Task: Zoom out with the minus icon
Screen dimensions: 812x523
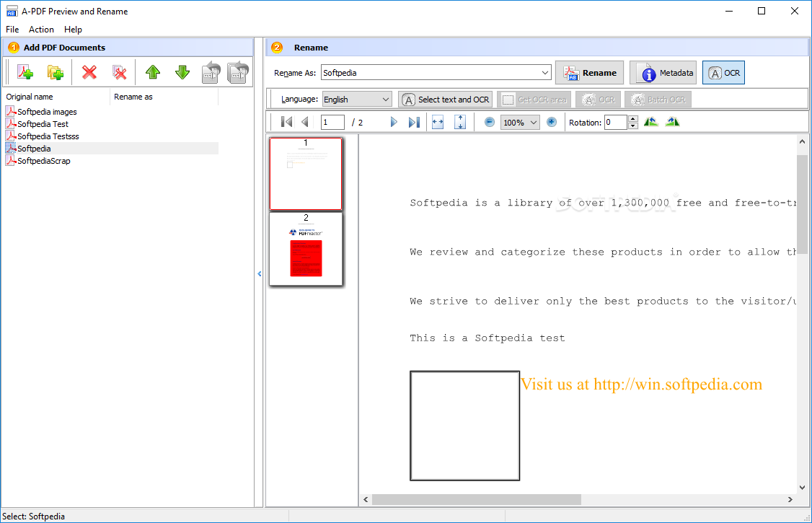Action: pyautogui.click(x=490, y=122)
